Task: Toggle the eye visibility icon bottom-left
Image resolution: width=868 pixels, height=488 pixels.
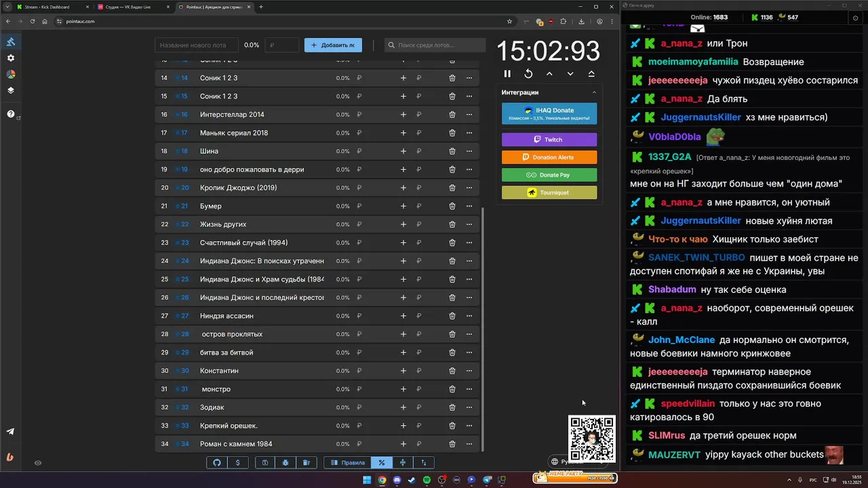Action: (x=38, y=463)
